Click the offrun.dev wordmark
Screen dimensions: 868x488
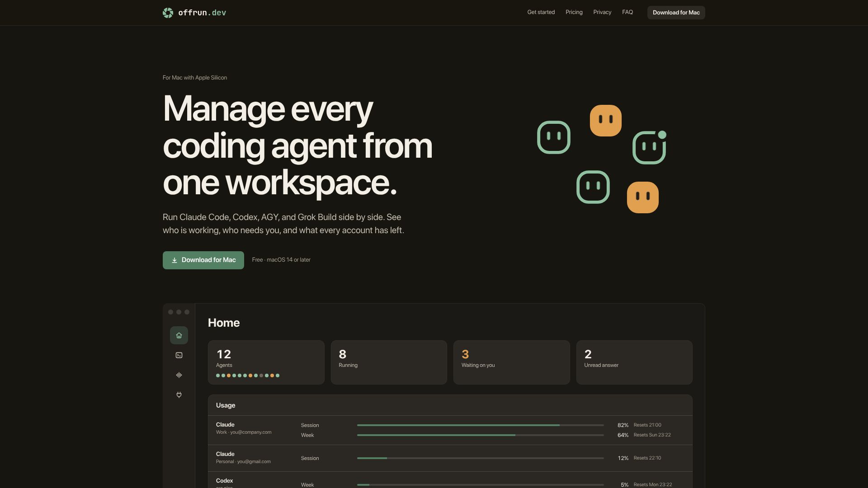[x=202, y=13]
